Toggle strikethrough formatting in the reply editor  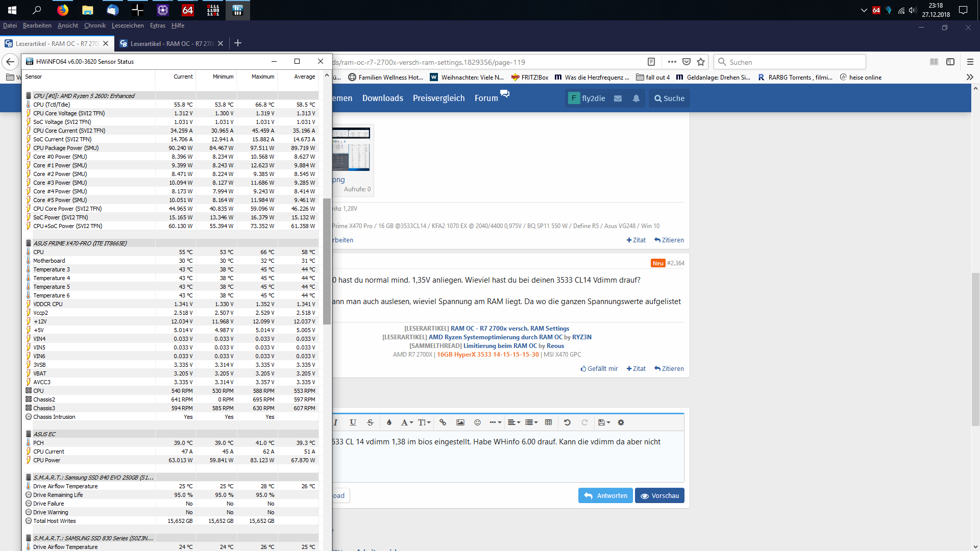pyautogui.click(x=371, y=422)
